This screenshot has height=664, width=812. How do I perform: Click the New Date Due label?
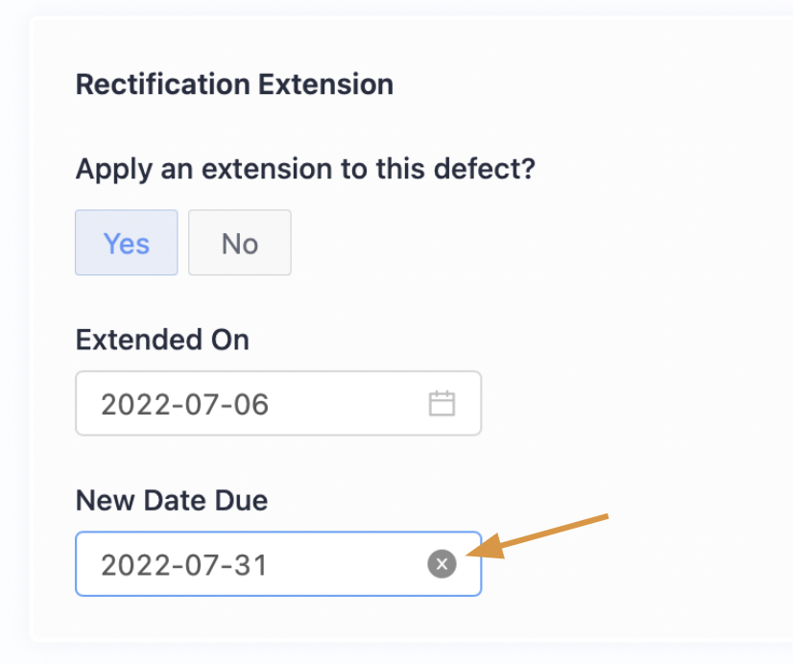tap(172, 500)
